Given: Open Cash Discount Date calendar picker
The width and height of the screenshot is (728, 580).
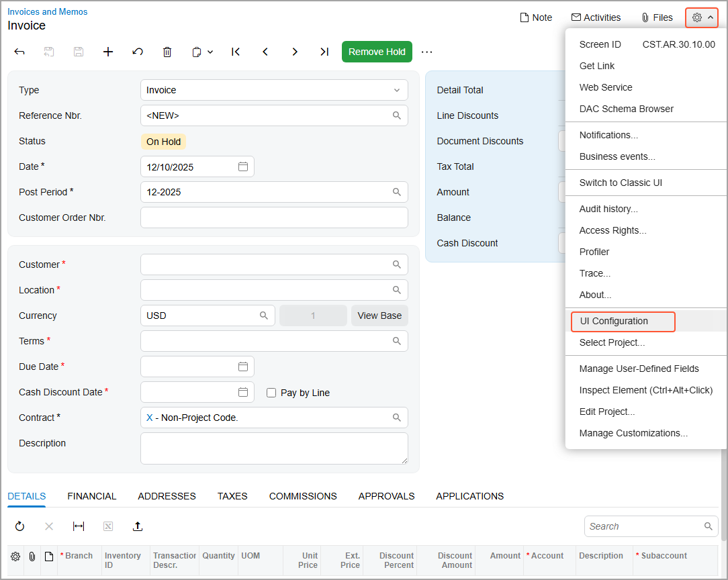Looking at the screenshot, I should point(243,392).
